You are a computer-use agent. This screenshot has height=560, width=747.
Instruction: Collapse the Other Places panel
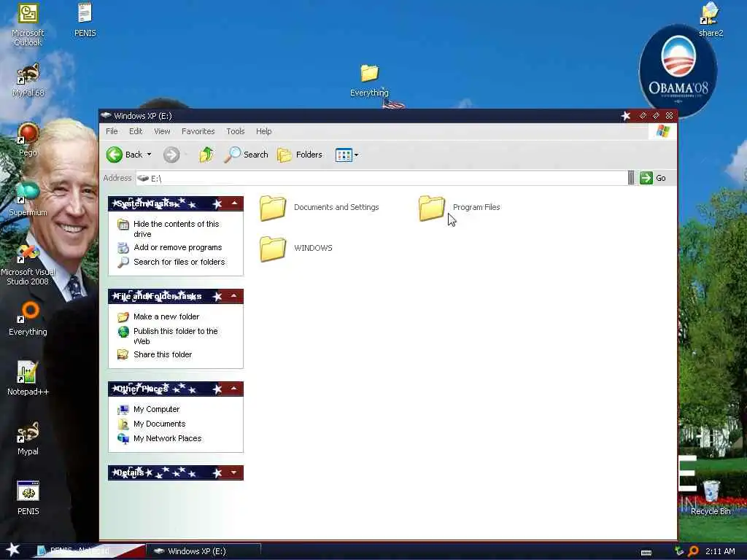pos(234,389)
